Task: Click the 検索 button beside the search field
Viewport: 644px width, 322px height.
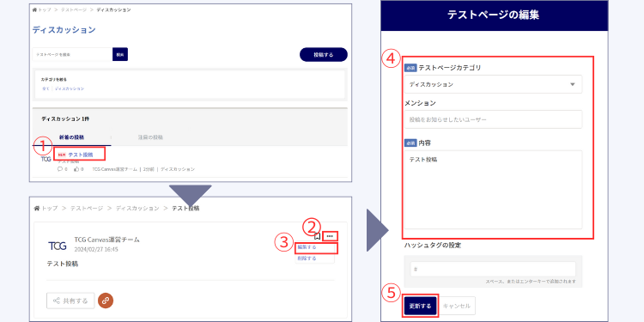Action: coord(120,54)
